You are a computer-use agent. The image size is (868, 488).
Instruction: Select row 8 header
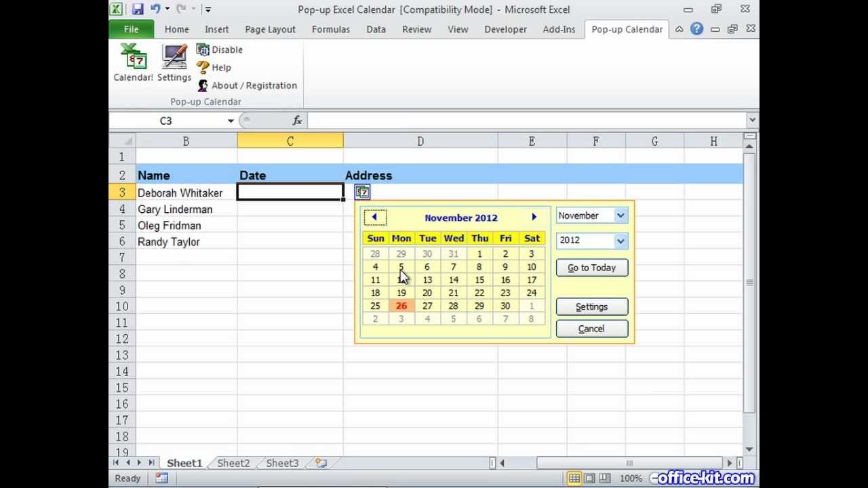[122, 274]
